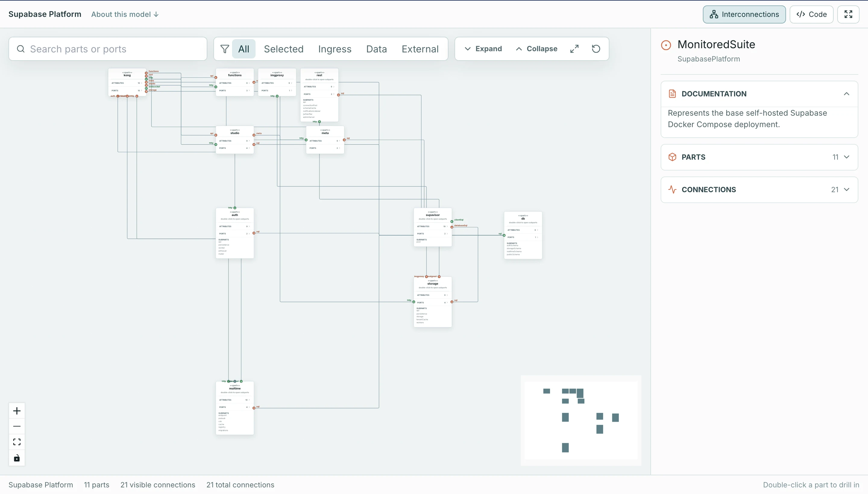Click the diagonal arrows fit-diagram icon

[x=574, y=49]
